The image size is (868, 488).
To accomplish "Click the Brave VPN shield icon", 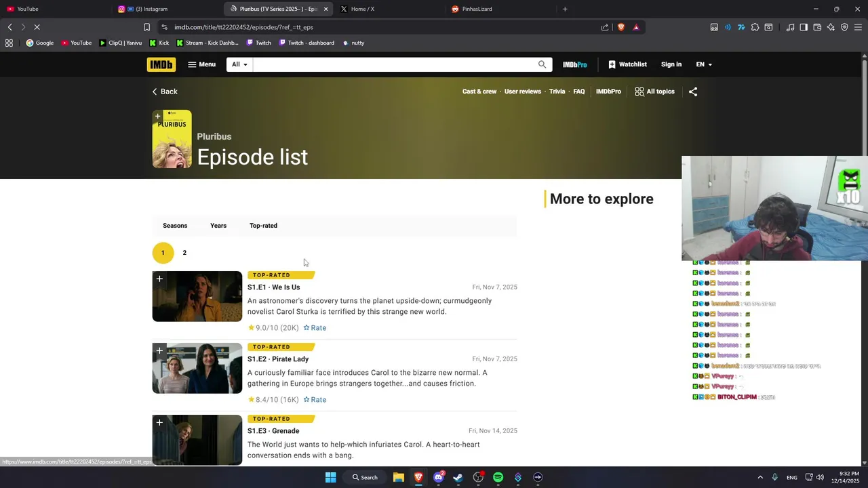I will click(x=844, y=27).
